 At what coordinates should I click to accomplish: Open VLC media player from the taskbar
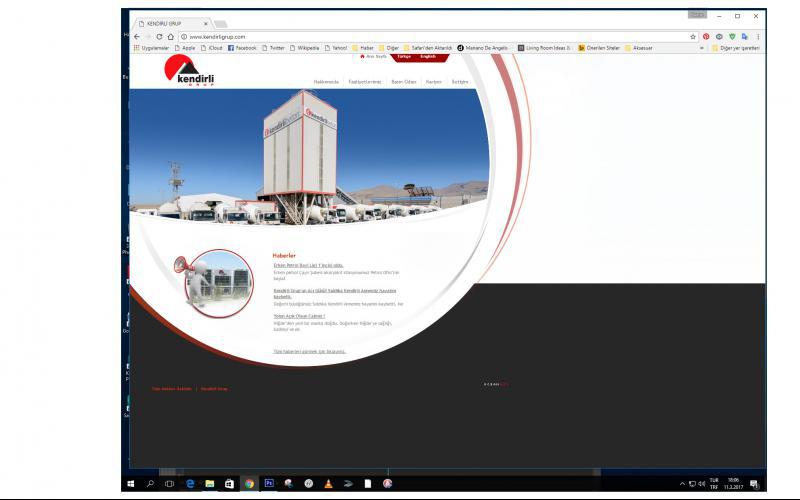pyautogui.click(x=329, y=484)
